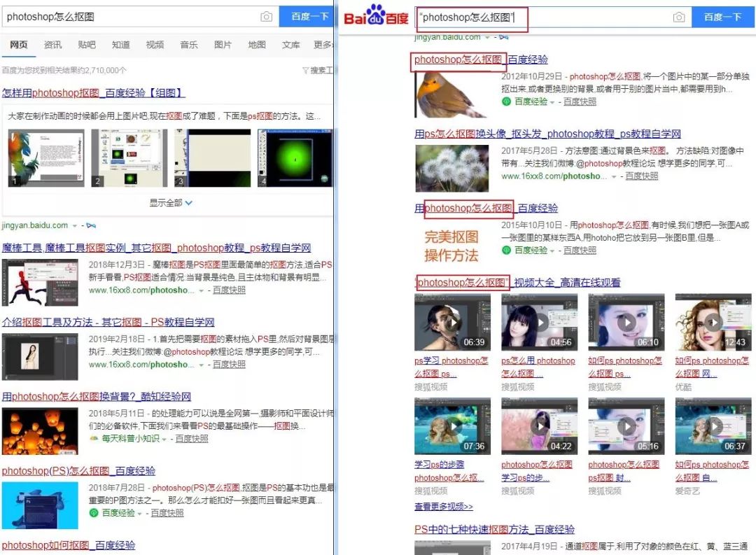Switch to the 图片 tab
Image resolution: width=756 pixels, height=555 pixels.
[223, 45]
